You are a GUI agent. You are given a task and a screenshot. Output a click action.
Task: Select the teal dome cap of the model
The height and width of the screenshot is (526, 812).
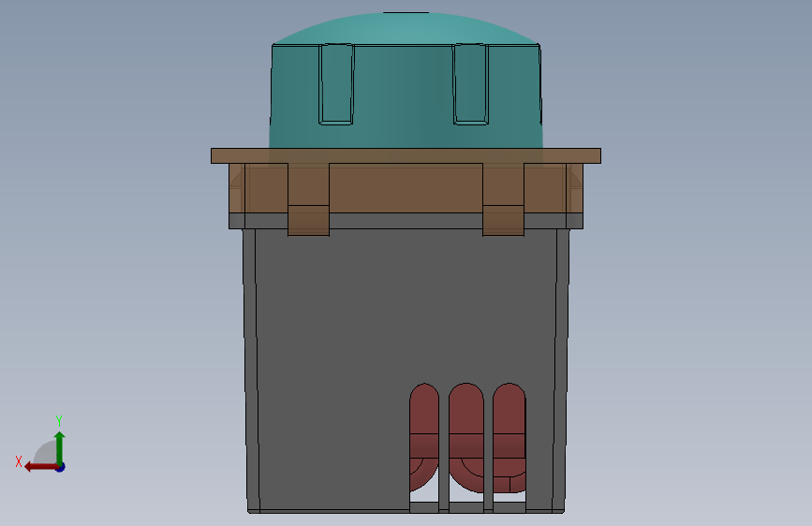pyautogui.click(x=406, y=80)
